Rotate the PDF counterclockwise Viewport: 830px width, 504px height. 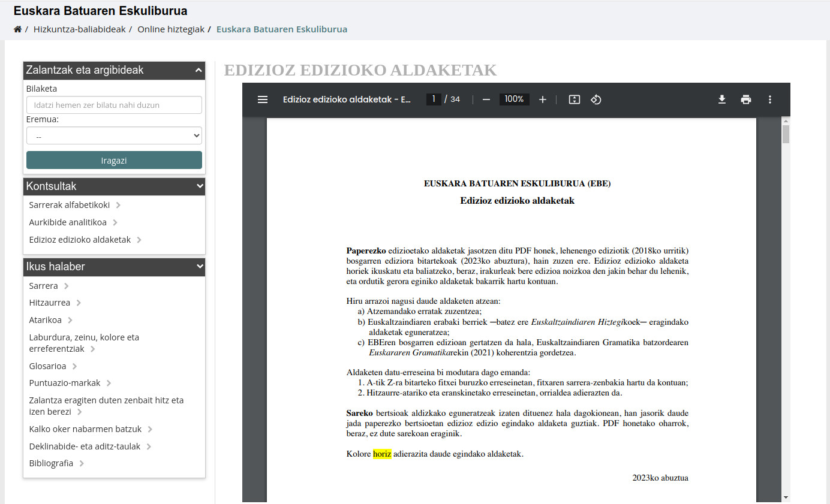pos(596,99)
